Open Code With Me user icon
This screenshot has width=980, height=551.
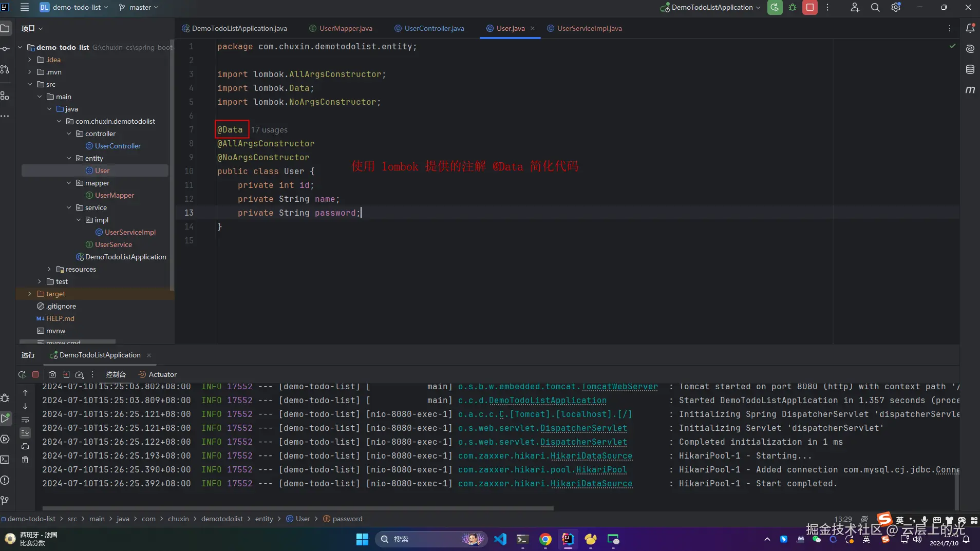coord(855,7)
